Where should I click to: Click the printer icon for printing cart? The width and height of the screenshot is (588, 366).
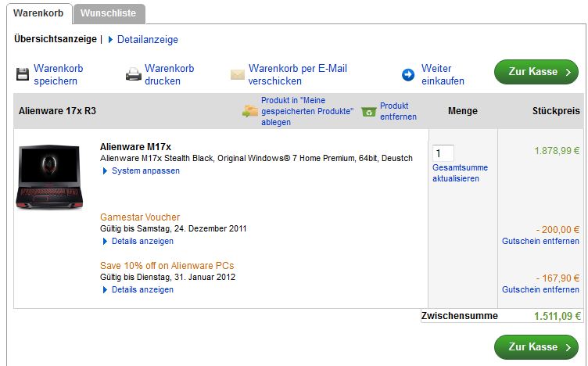coord(133,75)
